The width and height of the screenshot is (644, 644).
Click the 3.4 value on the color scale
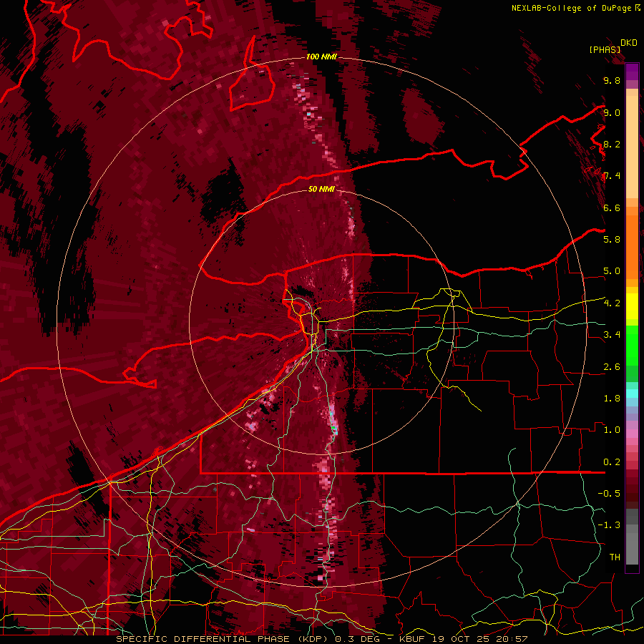[612, 335]
